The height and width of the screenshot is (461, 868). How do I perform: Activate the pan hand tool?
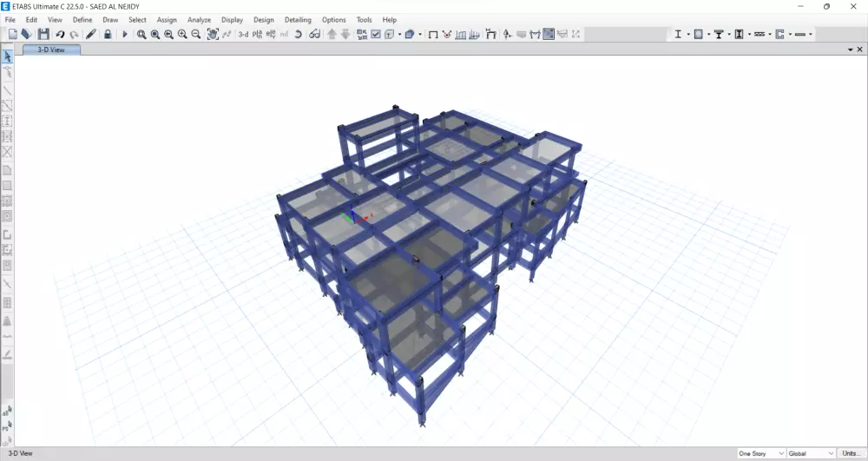[x=213, y=35]
